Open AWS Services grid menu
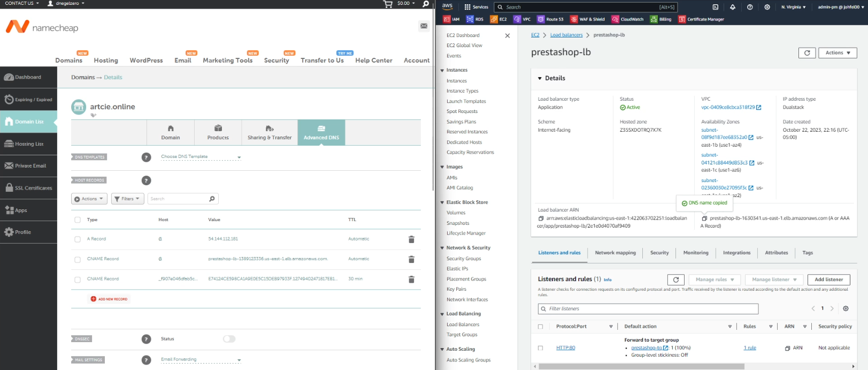Screen dimensions: 868x370 pos(476,7)
